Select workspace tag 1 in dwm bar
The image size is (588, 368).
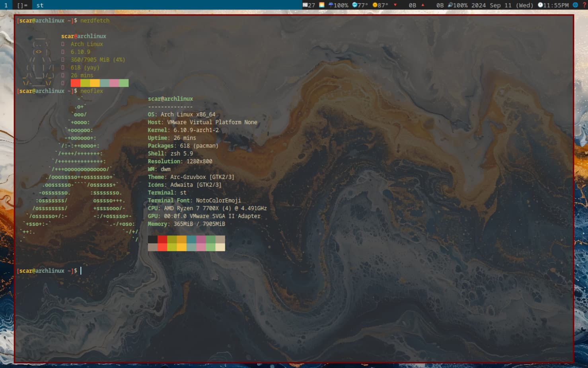6,5
